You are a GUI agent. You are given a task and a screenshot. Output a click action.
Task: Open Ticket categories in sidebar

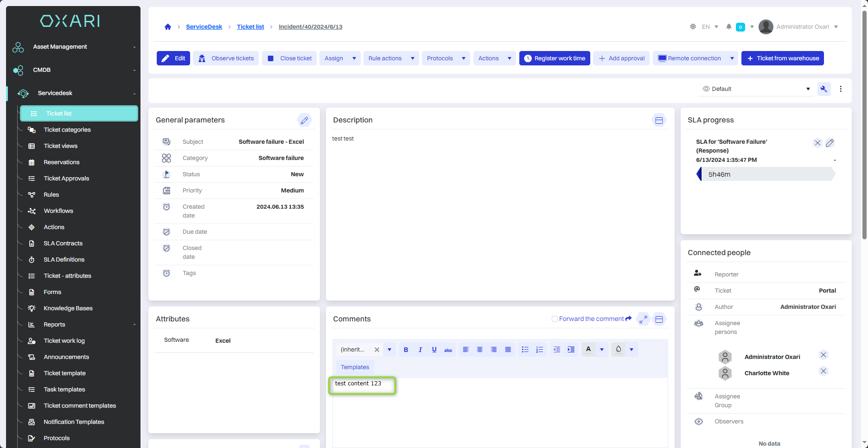pyautogui.click(x=67, y=130)
